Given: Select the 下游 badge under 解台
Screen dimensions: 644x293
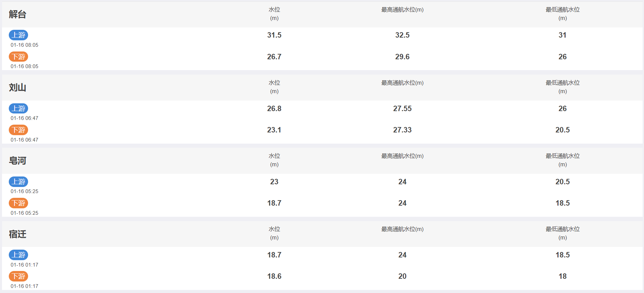Looking at the screenshot, I should [x=19, y=56].
